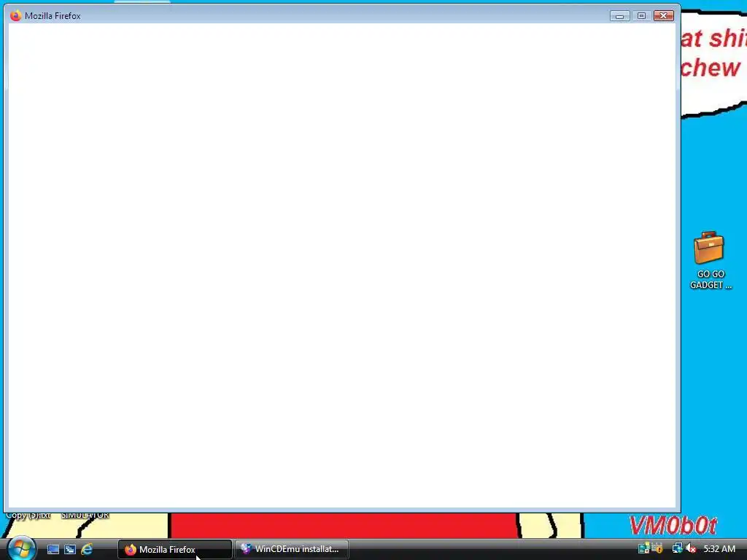
Task: Select GO GO GADGET briefcase desktop icon
Action: pyautogui.click(x=710, y=260)
